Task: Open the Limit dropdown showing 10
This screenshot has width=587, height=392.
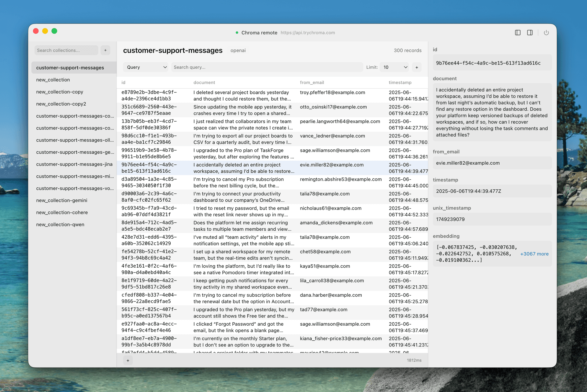Action: (x=394, y=67)
